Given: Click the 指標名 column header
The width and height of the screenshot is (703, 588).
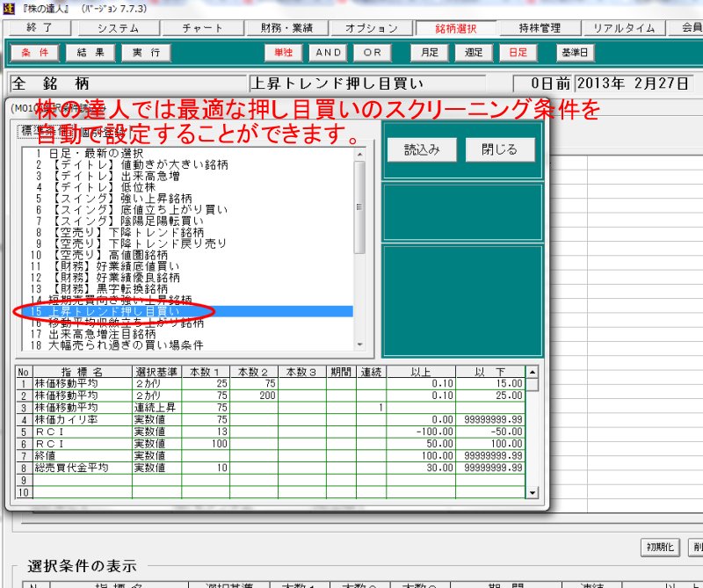Looking at the screenshot, I should point(83,372).
